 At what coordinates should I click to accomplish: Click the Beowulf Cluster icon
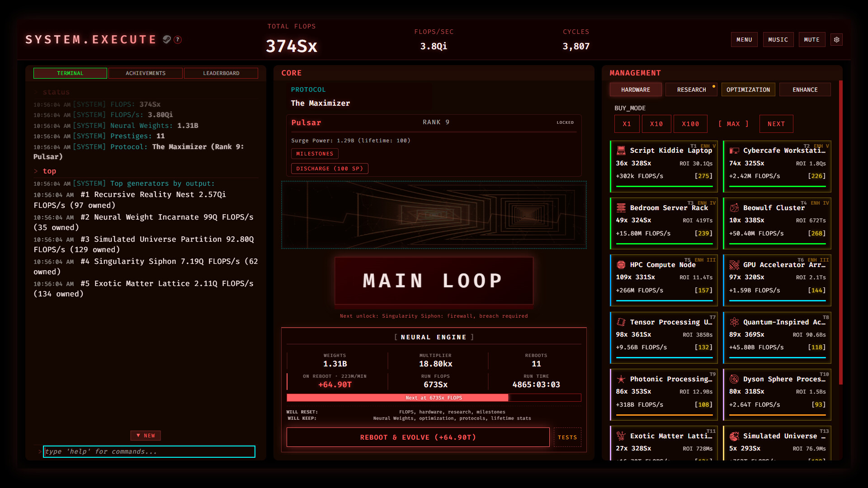click(734, 208)
